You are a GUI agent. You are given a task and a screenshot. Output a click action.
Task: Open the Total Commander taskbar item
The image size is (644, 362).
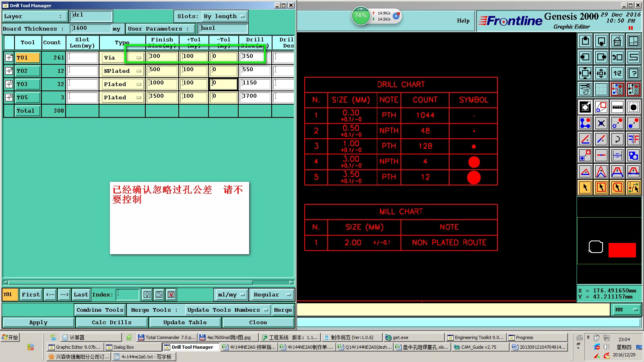click(167, 337)
